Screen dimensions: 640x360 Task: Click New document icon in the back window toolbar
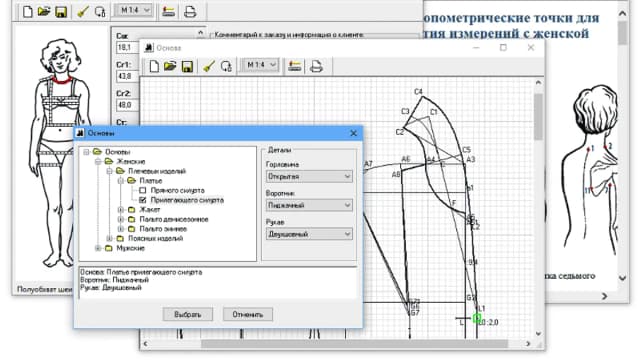(x=27, y=11)
